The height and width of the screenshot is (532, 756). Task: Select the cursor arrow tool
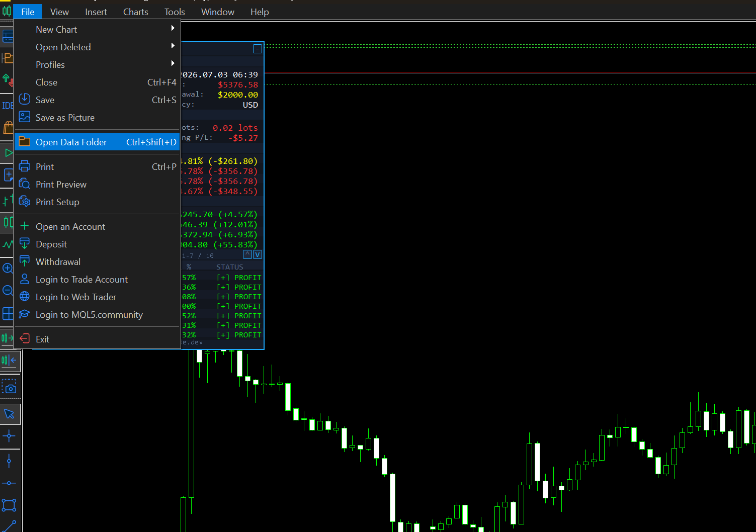9,414
